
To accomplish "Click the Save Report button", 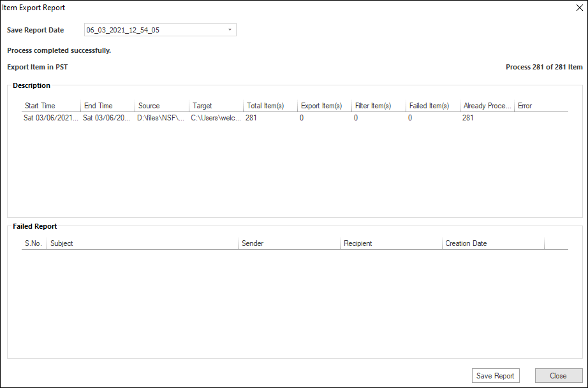I will [x=496, y=376].
